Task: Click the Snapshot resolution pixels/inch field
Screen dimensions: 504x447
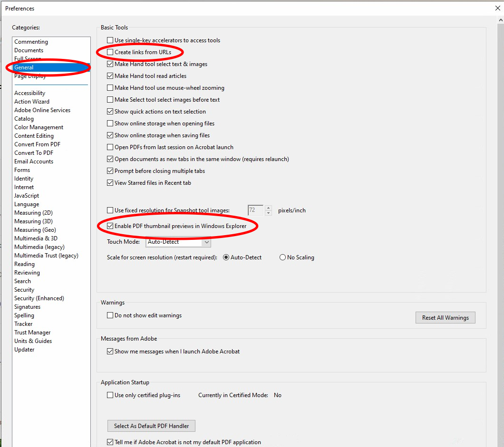Action: 255,210
